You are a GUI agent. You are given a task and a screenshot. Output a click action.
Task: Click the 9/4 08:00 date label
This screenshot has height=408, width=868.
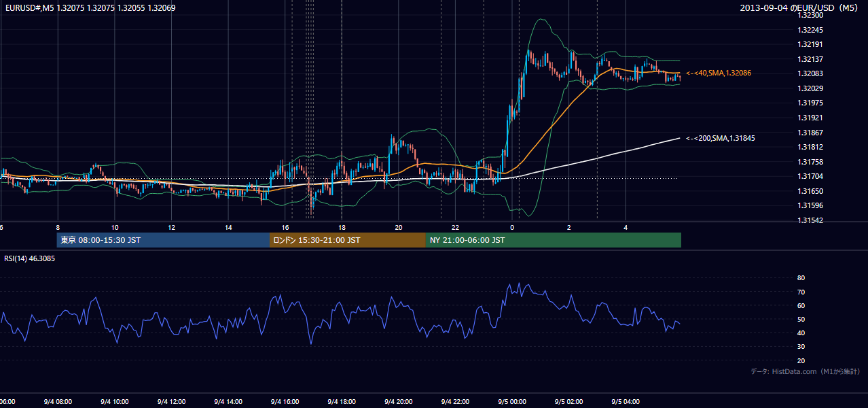click(x=58, y=401)
